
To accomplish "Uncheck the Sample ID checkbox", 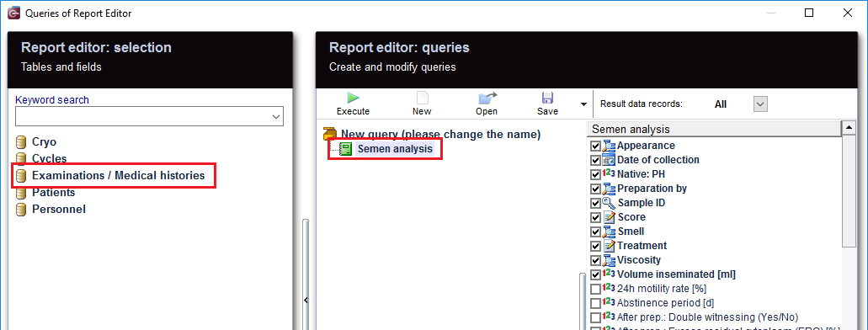I will tap(595, 203).
